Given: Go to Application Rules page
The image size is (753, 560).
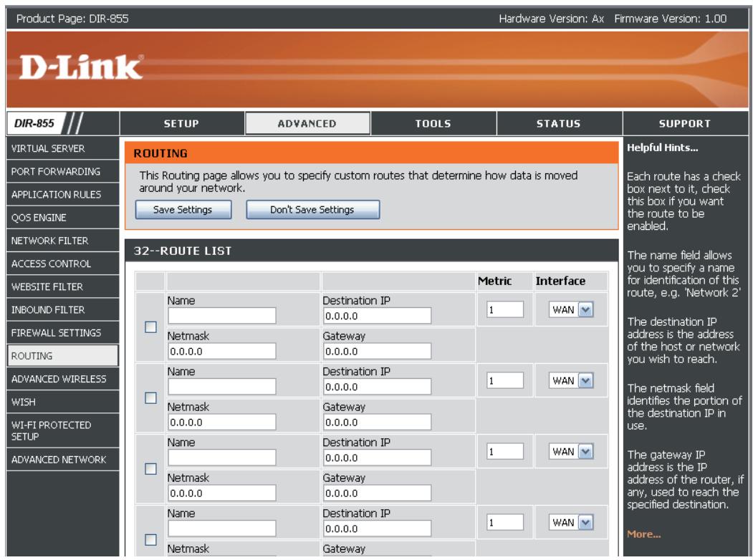Looking at the screenshot, I should pos(63,194).
